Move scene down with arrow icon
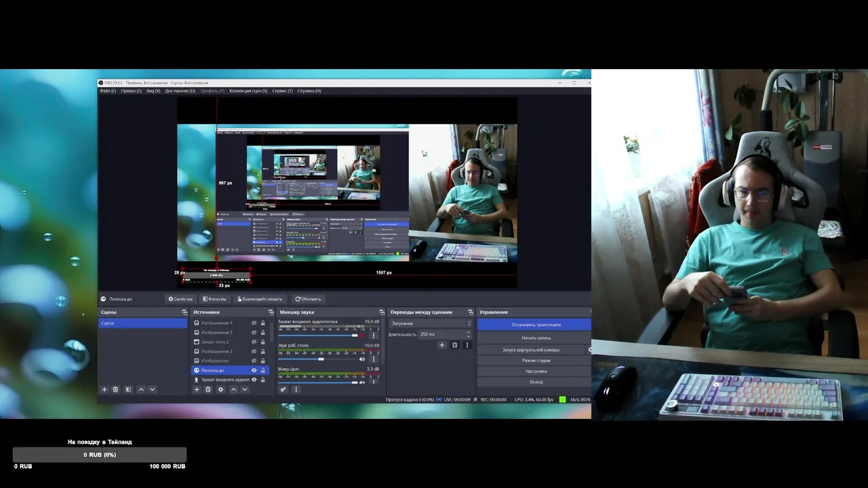 tap(152, 390)
